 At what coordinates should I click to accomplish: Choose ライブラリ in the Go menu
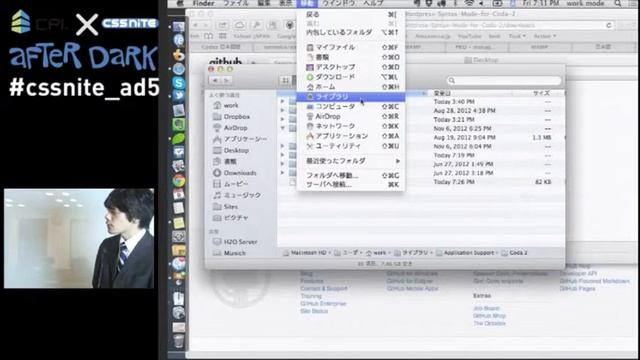click(351, 97)
